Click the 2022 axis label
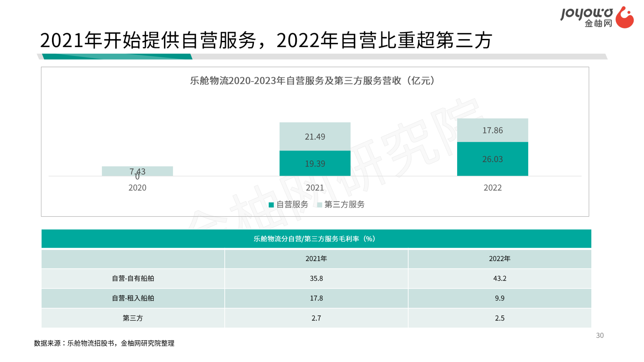The image size is (644, 362). tap(492, 188)
